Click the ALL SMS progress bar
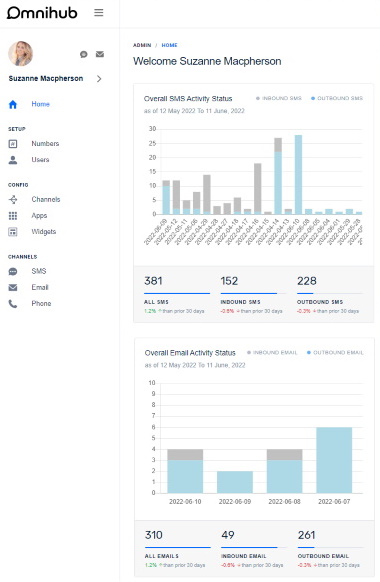The width and height of the screenshot is (380, 582). pyautogui.click(x=177, y=294)
